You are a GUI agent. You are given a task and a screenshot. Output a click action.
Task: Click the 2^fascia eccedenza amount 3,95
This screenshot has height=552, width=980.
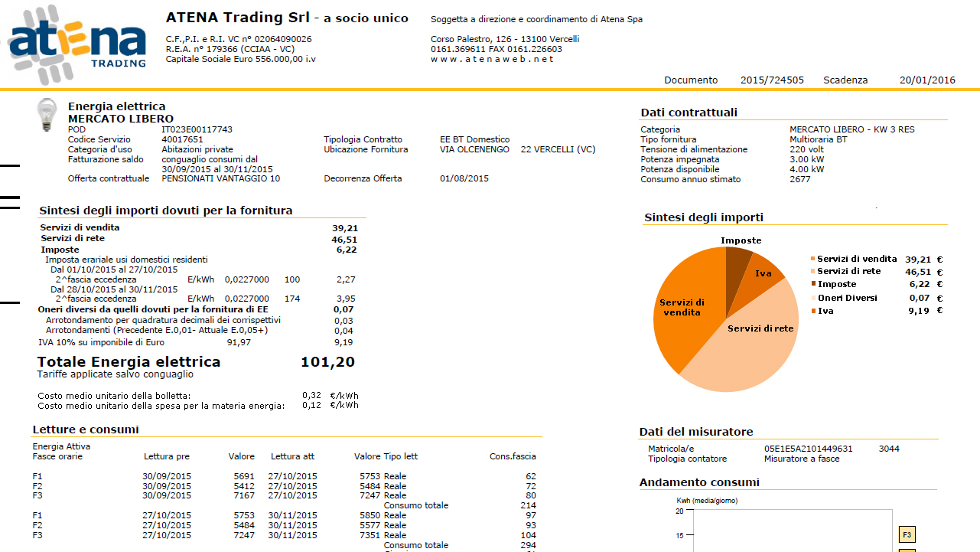click(x=346, y=299)
